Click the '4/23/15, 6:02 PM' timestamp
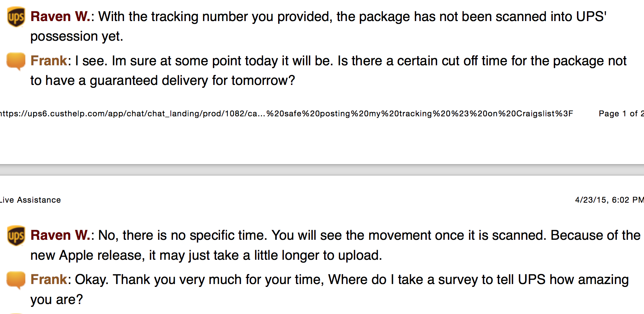Viewport: 644px width, 314px height. click(x=609, y=200)
